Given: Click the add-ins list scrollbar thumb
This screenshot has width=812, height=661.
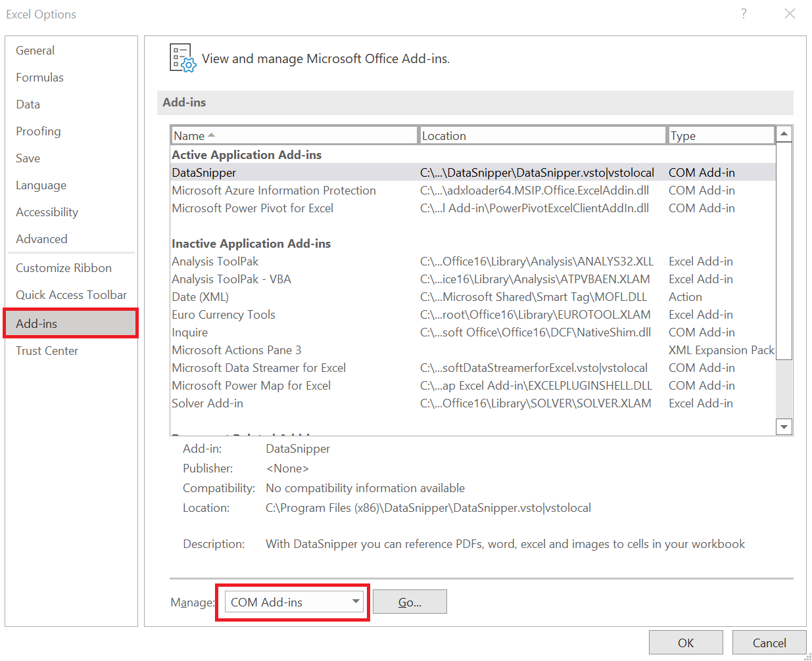Looking at the screenshot, I should [x=784, y=251].
